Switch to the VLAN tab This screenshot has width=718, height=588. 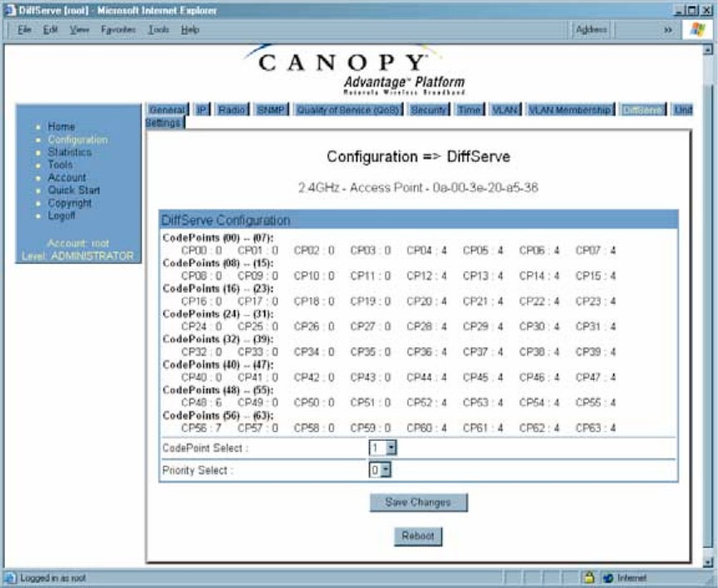click(504, 110)
